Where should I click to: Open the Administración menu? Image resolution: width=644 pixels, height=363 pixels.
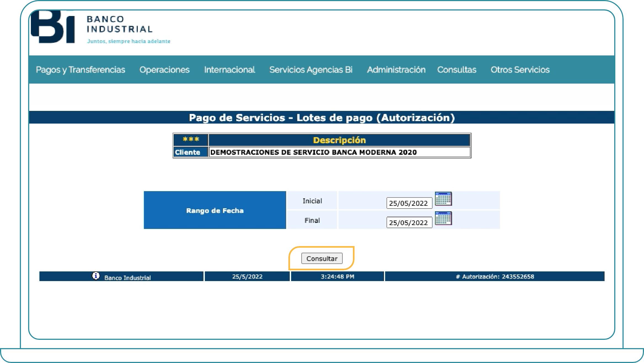click(x=396, y=70)
